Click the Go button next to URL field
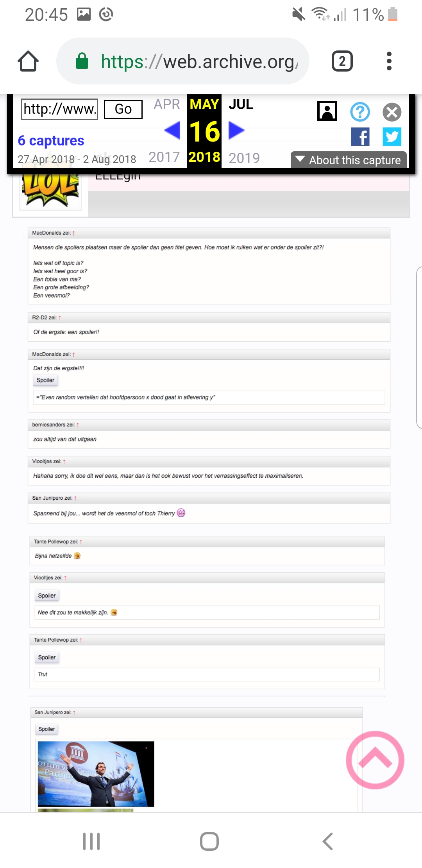 (123, 109)
